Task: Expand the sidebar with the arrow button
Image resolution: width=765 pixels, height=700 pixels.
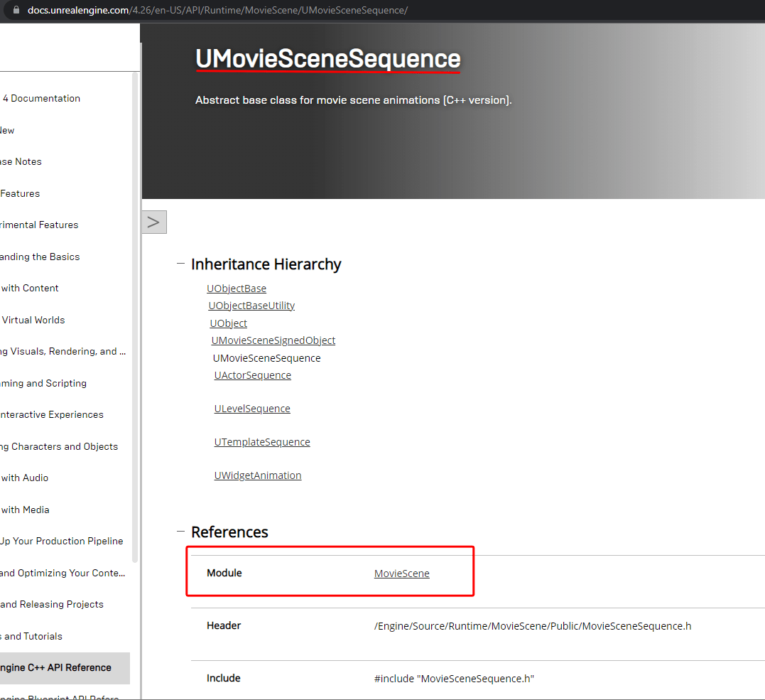Action: (x=153, y=222)
